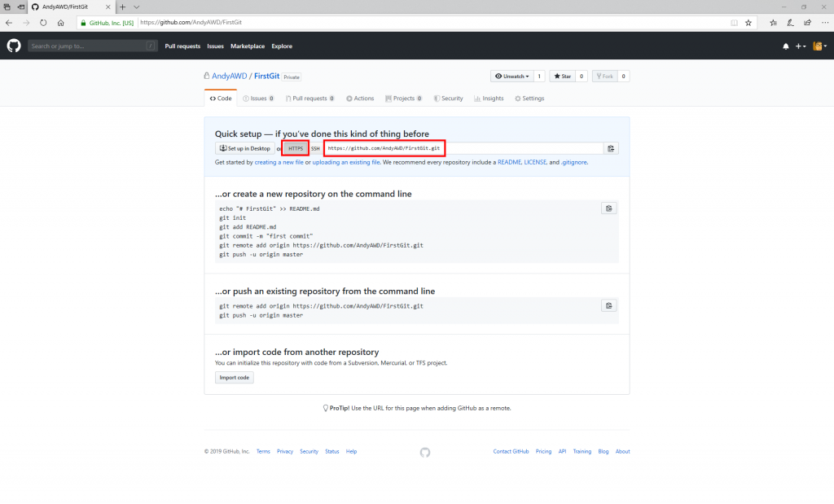Copy the new repository commands
This screenshot has width=834, height=504.
pos(609,208)
